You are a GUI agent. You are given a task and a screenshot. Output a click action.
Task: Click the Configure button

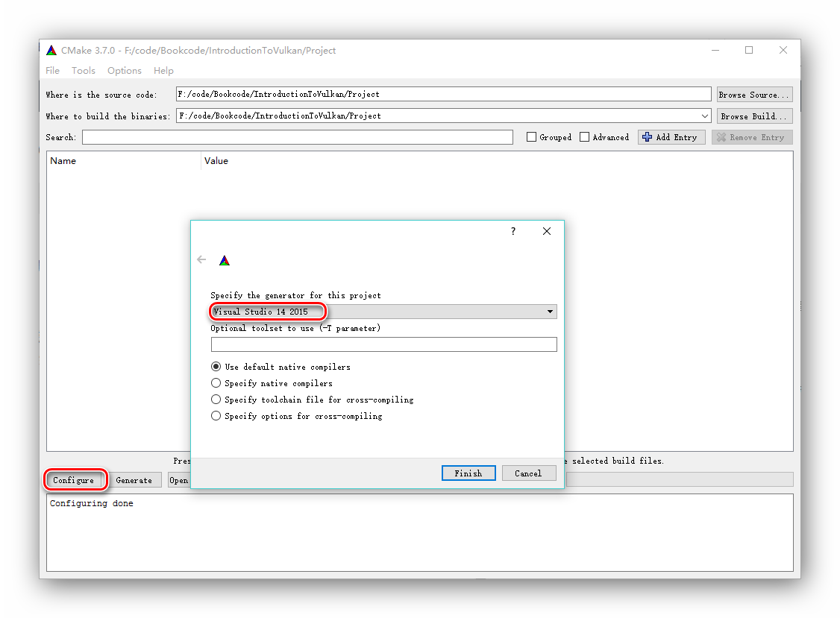pyautogui.click(x=73, y=480)
